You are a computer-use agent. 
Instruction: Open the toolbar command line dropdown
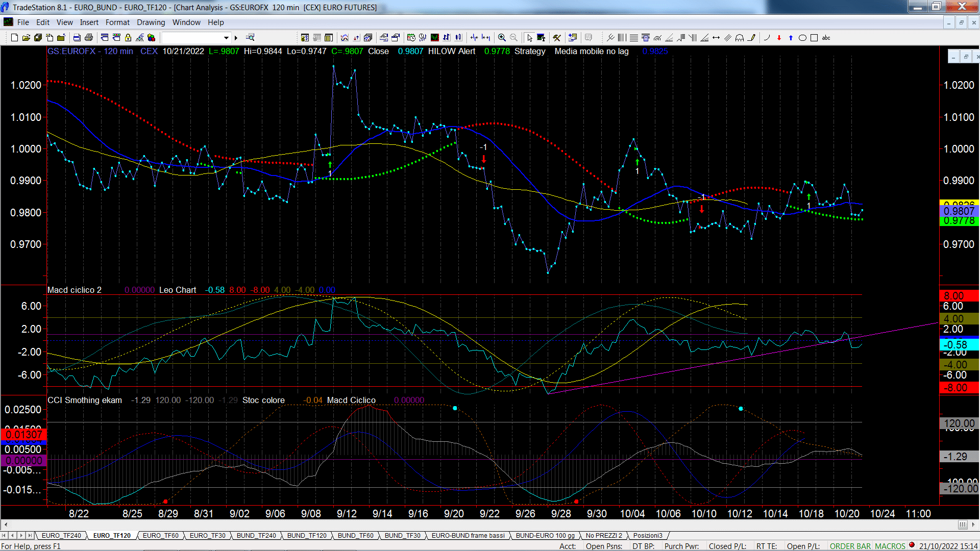pos(226,37)
